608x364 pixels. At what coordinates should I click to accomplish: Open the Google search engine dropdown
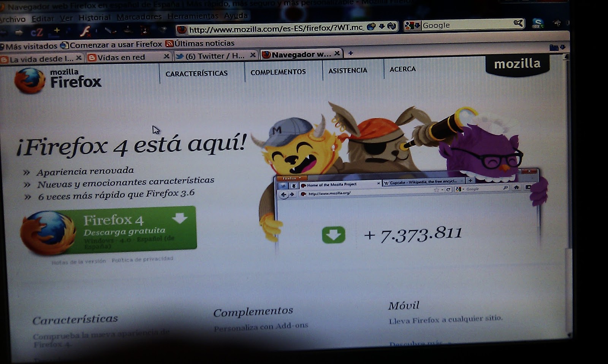(x=413, y=25)
